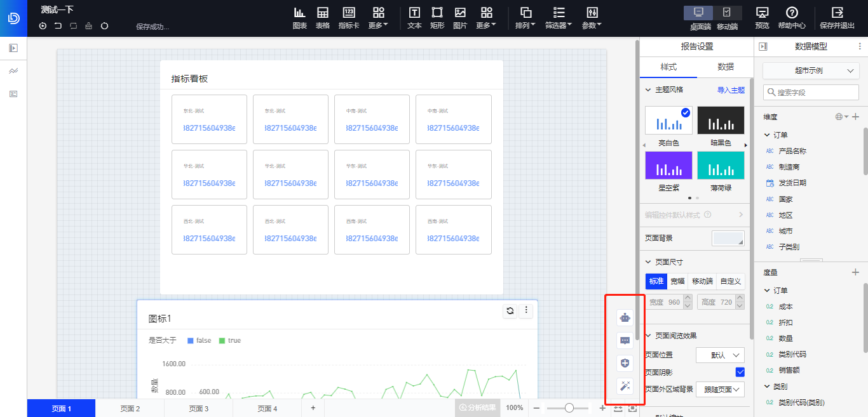The height and width of the screenshot is (417, 868).
Task: Expand the 筛选器 filter menu
Action: [559, 18]
